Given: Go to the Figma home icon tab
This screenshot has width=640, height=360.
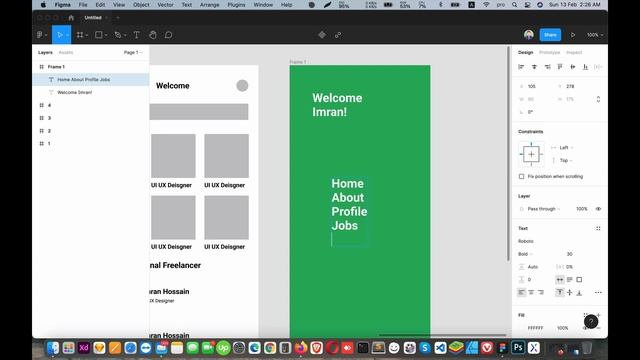Looking at the screenshot, I should click(x=71, y=18).
